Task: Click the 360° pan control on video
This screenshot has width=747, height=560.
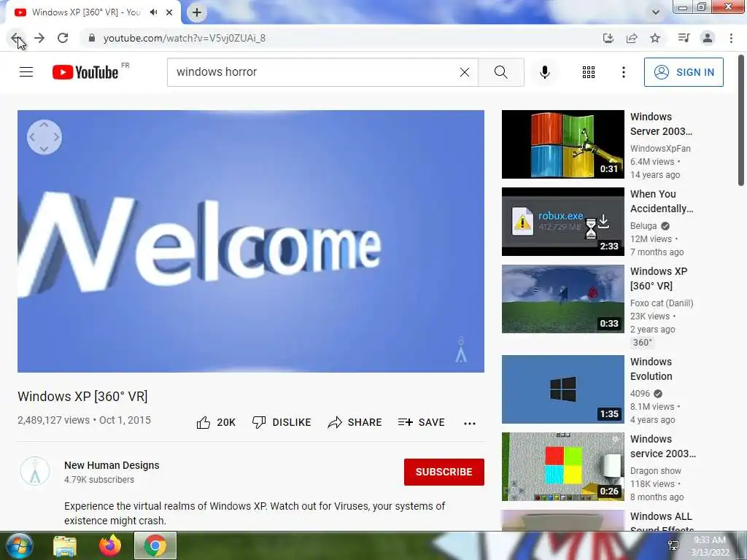Action: (44, 137)
